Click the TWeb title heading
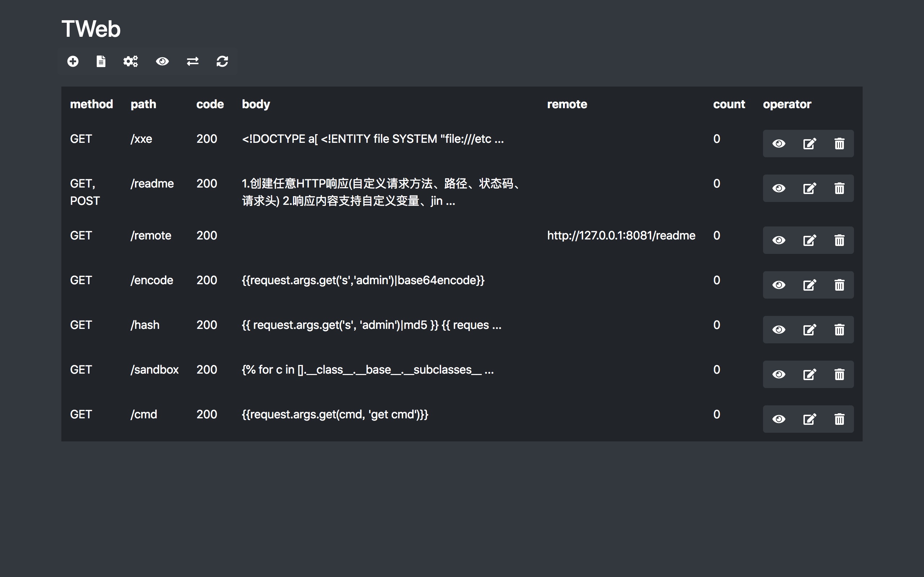 coord(91,29)
